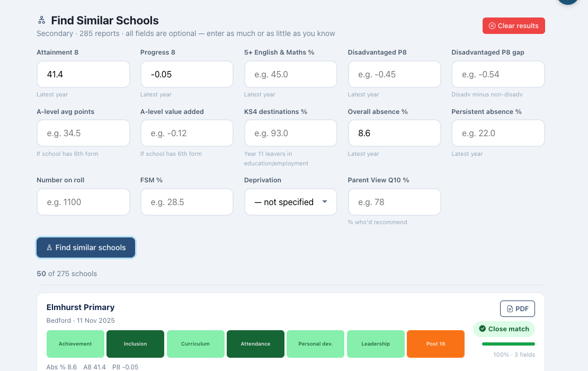Viewport: 588px width, 371px height.
Task: Click the '100% · 3 fields' text
Action: [x=514, y=355]
